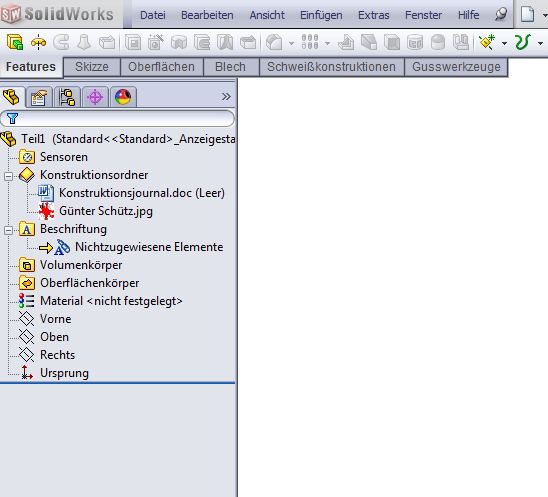Screen dimensions: 548x497
Task: Open the Fenster menu
Action: [x=423, y=15]
